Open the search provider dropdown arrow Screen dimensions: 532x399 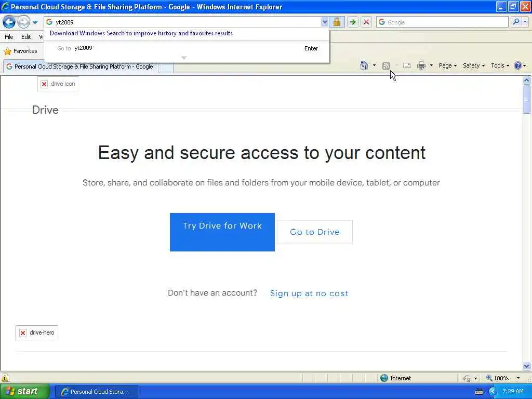[x=525, y=22]
